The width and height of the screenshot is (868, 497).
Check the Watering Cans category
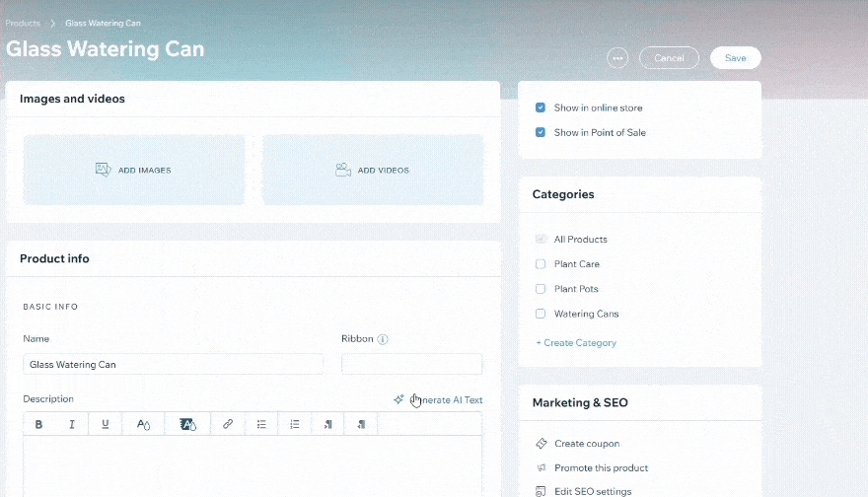coord(541,314)
